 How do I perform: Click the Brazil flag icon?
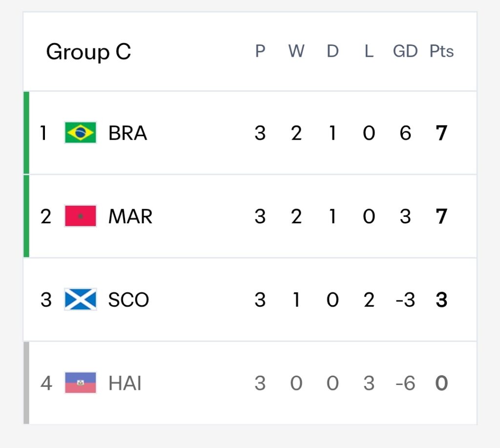(x=81, y=133)
